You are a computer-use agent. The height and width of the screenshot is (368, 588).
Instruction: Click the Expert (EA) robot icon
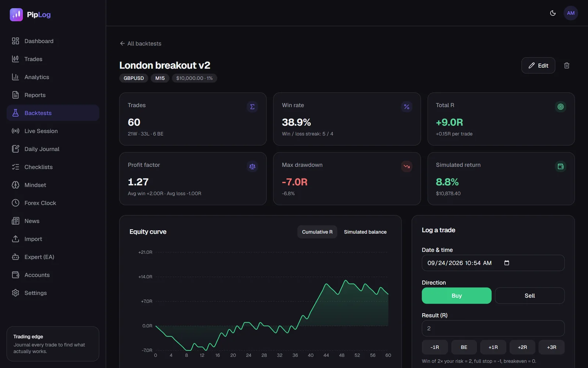click(x=15, y=257)
